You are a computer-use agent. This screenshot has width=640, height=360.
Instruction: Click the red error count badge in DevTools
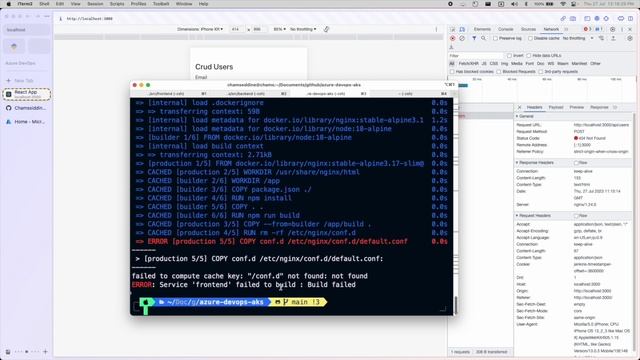click(587, 29)
